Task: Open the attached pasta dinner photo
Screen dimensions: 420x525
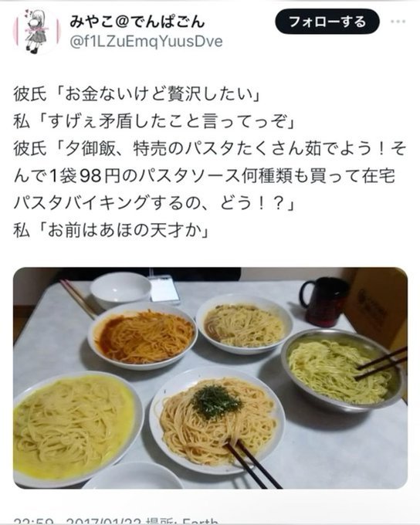Action: tap(210, 378)
